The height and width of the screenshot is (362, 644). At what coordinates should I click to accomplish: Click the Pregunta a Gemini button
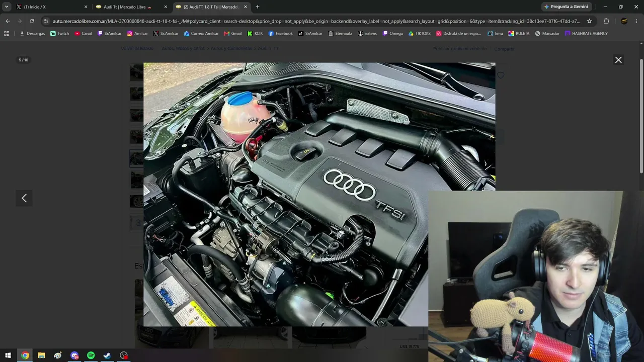tap(566, 7)
